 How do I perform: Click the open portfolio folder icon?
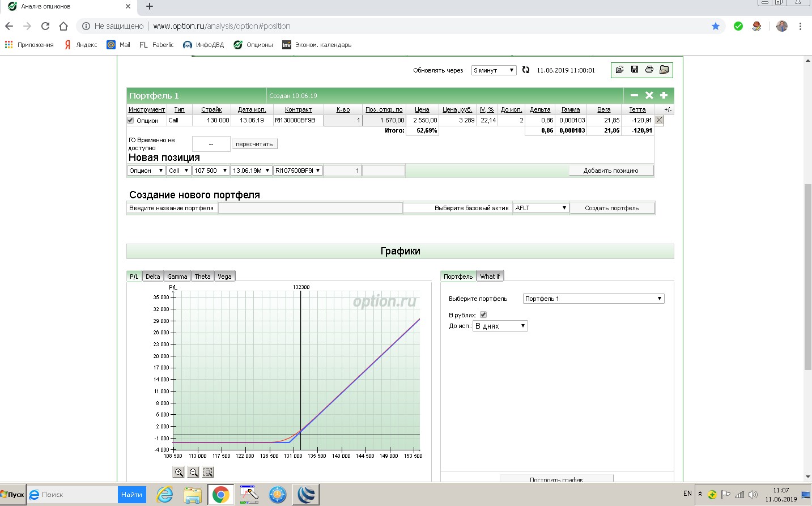[x=619, y=70]
